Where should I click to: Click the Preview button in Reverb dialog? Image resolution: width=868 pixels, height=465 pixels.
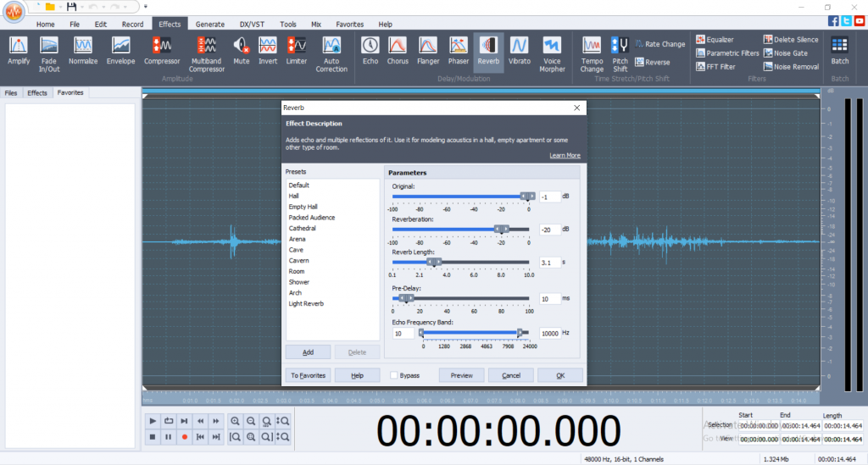[462, 375]
